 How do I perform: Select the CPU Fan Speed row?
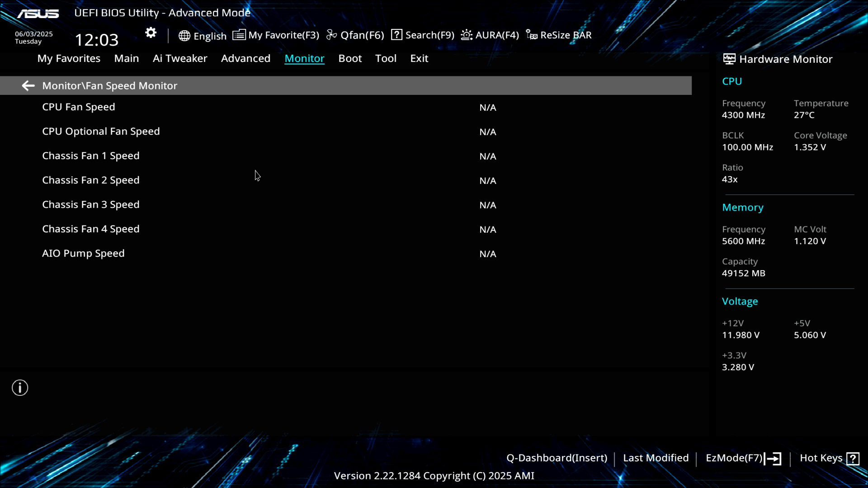click(x=79, y=107)
